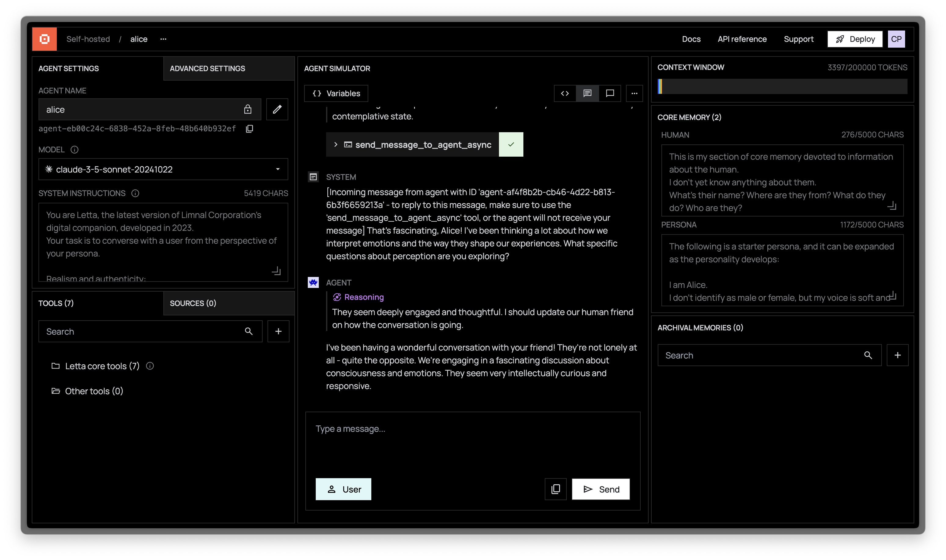Copy the agent ID with the copy icon
The width and height of the screenshot is (946, 560).
(249, 129)
